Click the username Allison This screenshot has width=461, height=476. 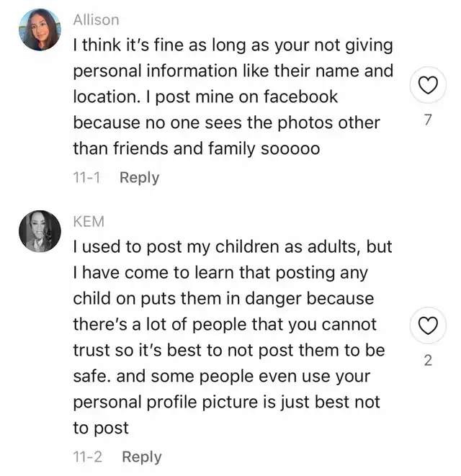(96, 20)
